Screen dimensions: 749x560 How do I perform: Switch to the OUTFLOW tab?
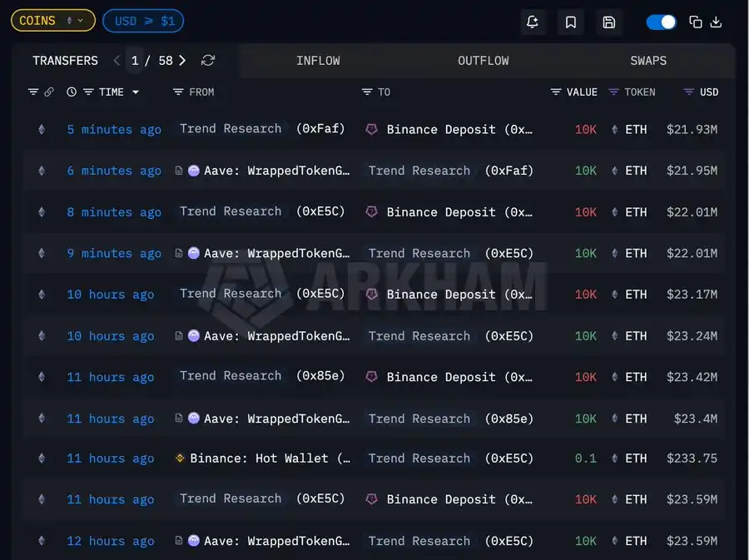[483, 61]
